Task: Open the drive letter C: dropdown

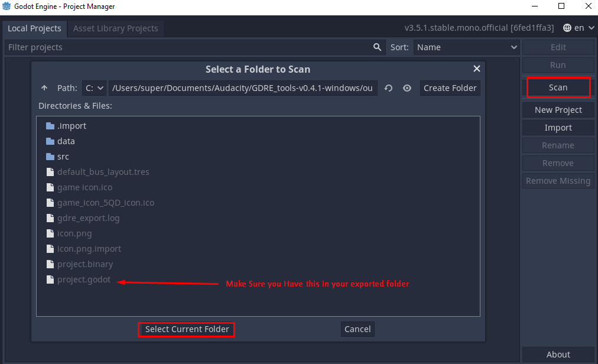Action: [x=94, y=88]
